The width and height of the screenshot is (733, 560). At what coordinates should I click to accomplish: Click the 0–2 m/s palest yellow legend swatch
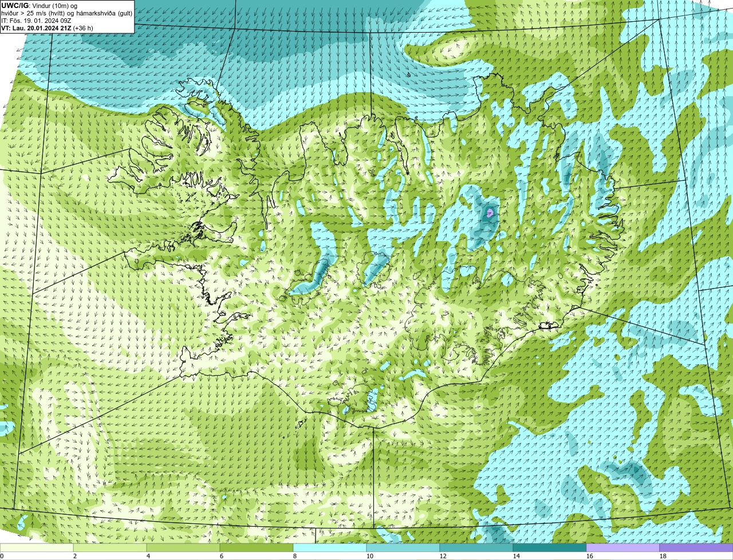click(37, 547)
